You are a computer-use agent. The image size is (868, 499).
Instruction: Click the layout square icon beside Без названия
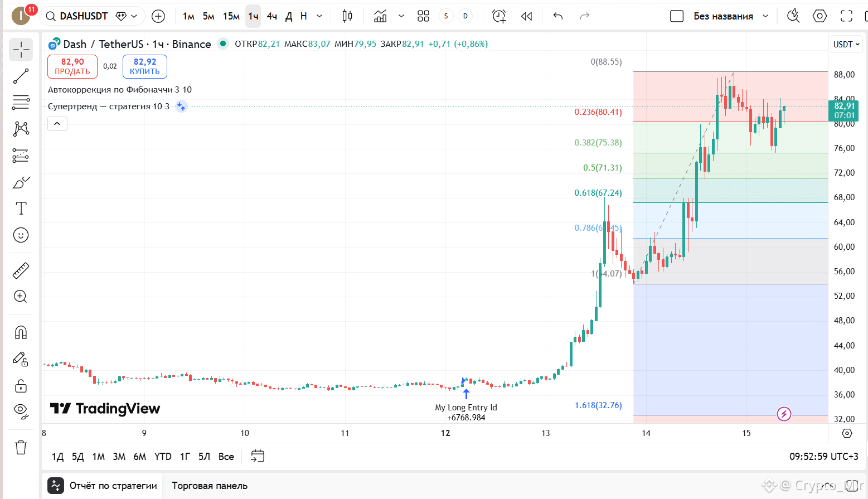[x=677, y=16]
